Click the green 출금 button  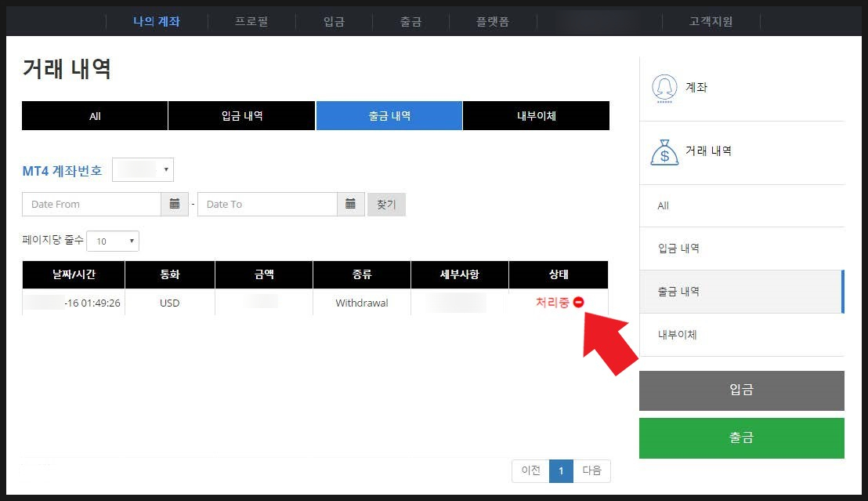point(741,437)
